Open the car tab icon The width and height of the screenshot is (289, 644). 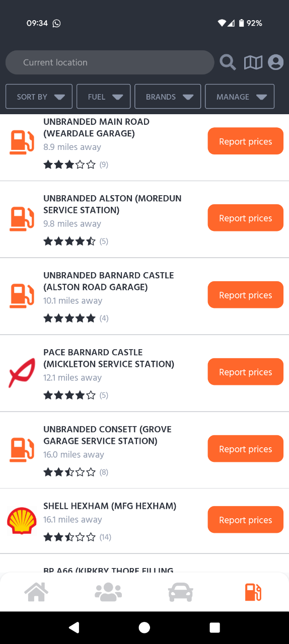point(180,592)
